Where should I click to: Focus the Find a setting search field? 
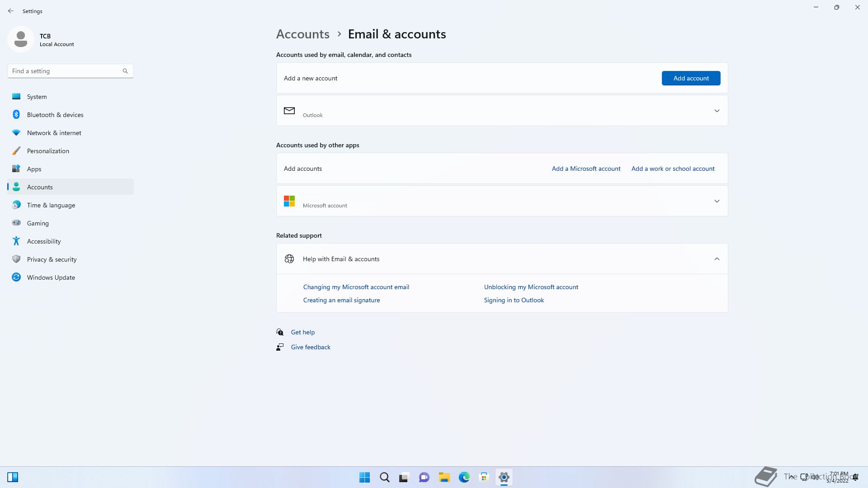70,71
